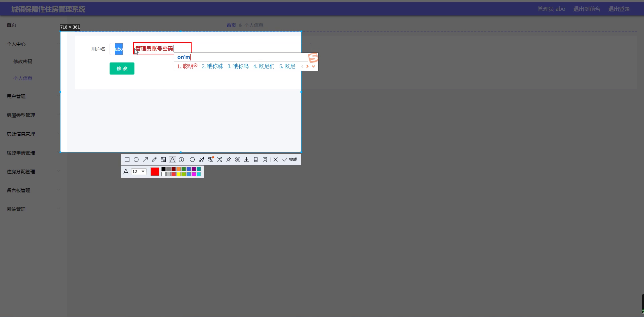Open the scissors cutout tool

tap(201, 160)
